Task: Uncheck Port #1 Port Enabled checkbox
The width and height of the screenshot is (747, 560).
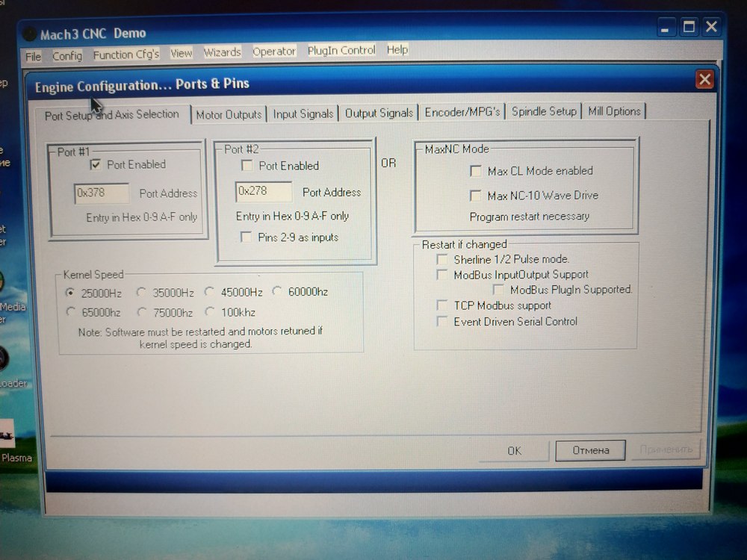Action: [96, 165]
